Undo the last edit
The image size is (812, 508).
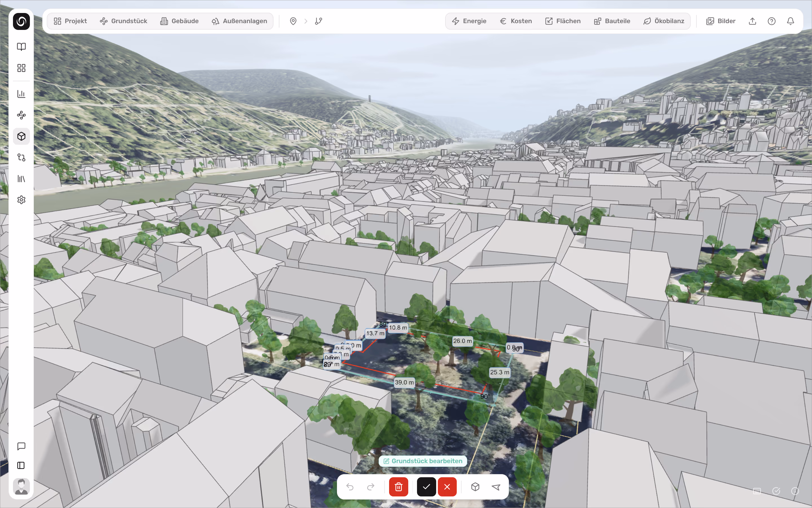pos(350,487)
